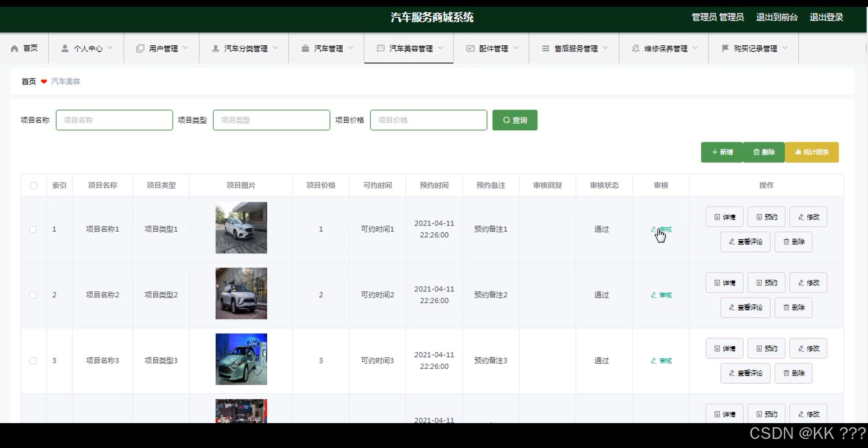Open 详情 for 项目名称3

(724, 348)
